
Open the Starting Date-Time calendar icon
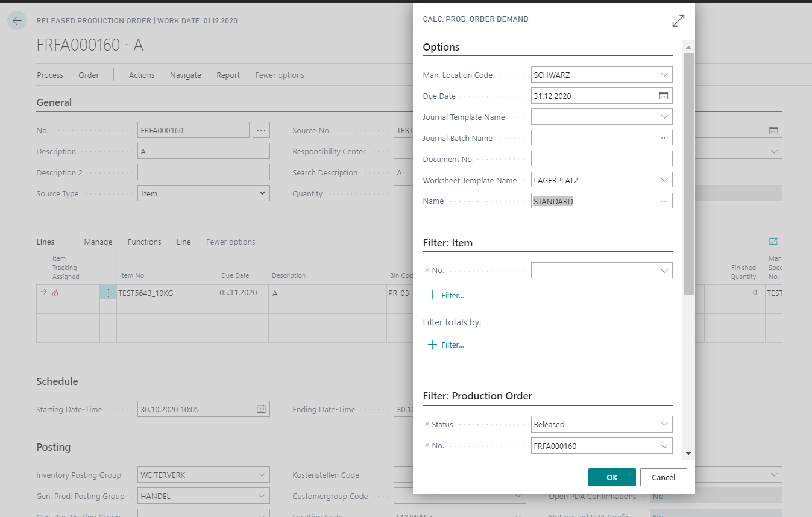pyautogui.click(x=261, y=409)
